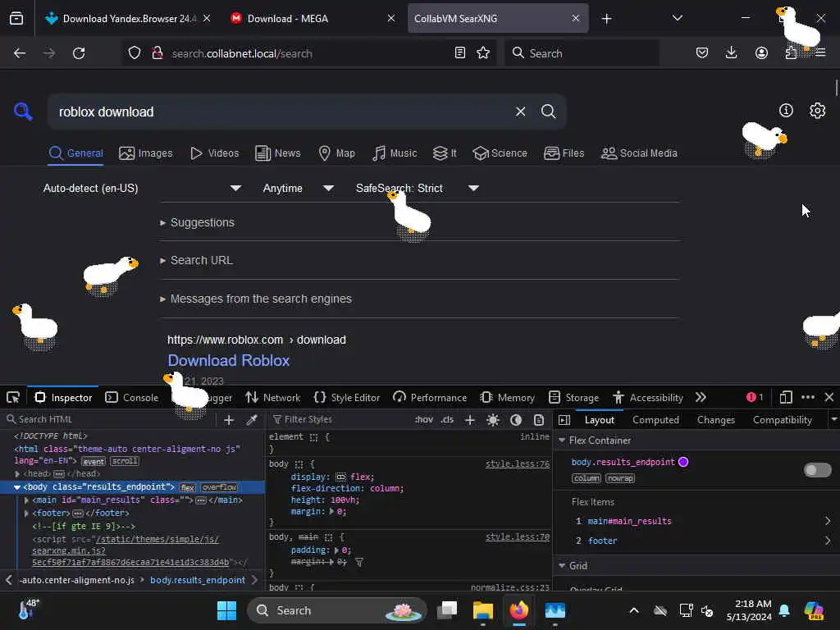Clear the roblox download search query

[520, 112]
